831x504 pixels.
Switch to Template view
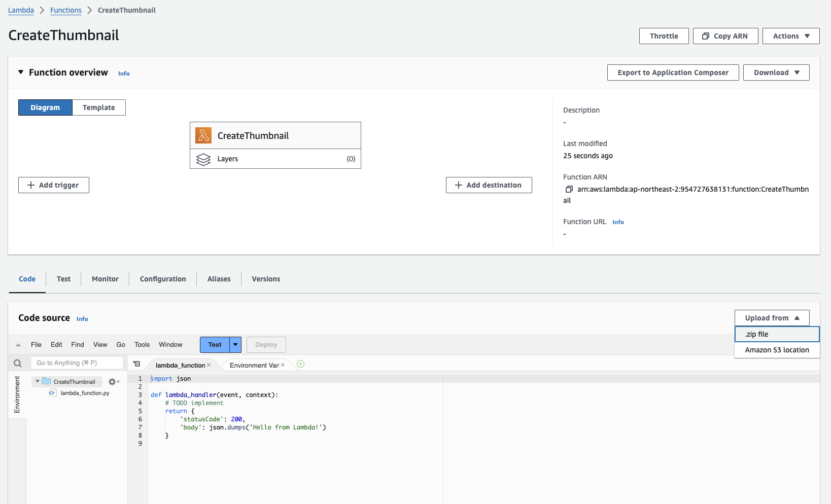click(99, 107)
